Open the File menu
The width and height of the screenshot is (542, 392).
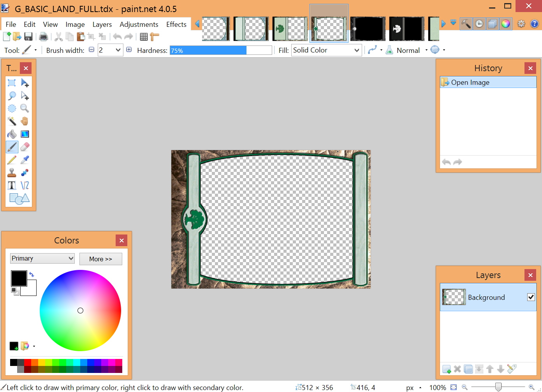[11, 24]
